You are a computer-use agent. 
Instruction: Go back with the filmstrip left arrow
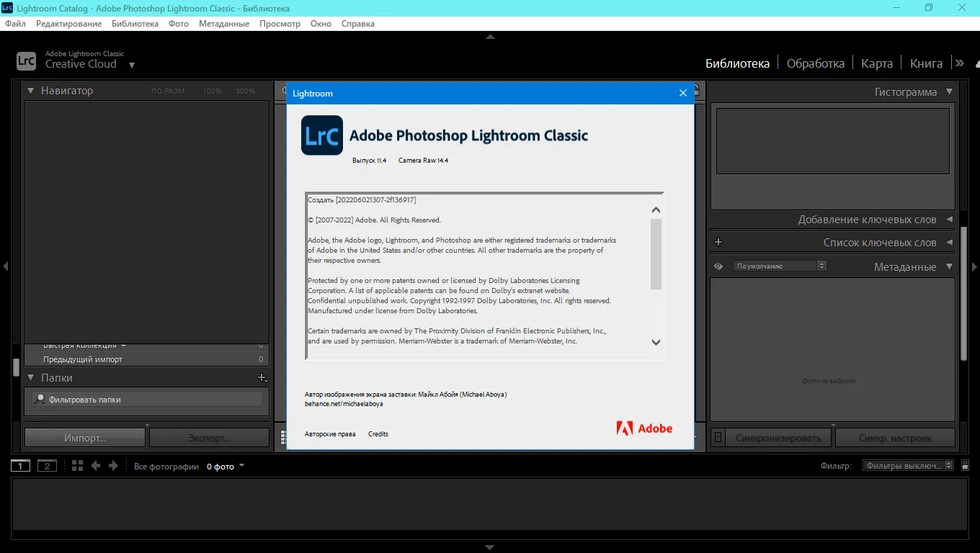(x=95, y=466)
